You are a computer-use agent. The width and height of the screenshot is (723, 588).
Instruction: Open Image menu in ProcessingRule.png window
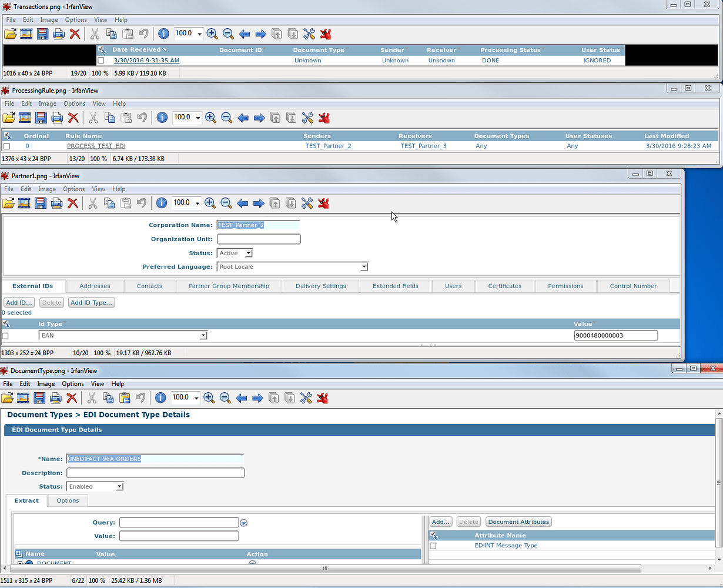(48, 104)
